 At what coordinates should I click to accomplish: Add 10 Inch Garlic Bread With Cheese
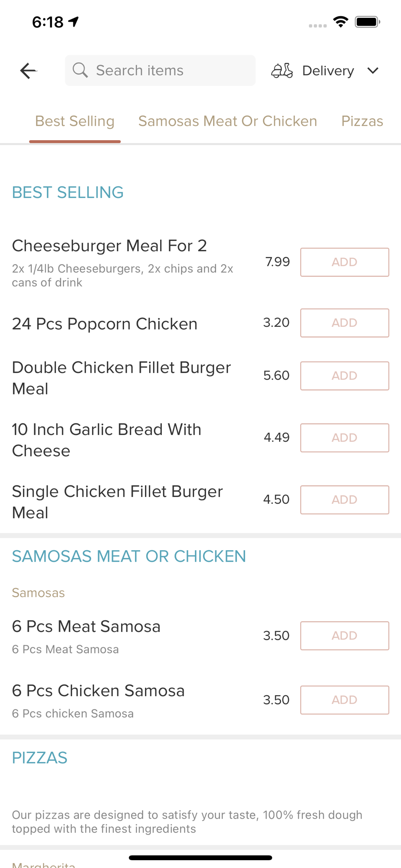coord(345,438)
